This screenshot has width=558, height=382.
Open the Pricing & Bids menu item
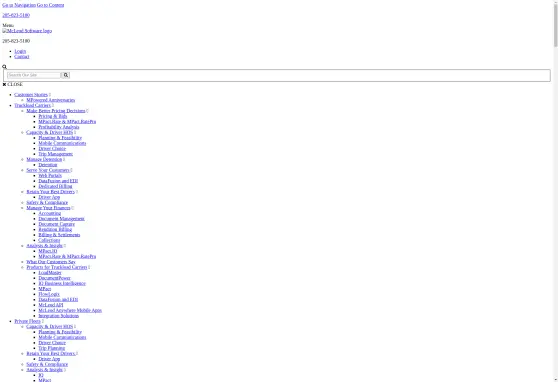point(53,116)
